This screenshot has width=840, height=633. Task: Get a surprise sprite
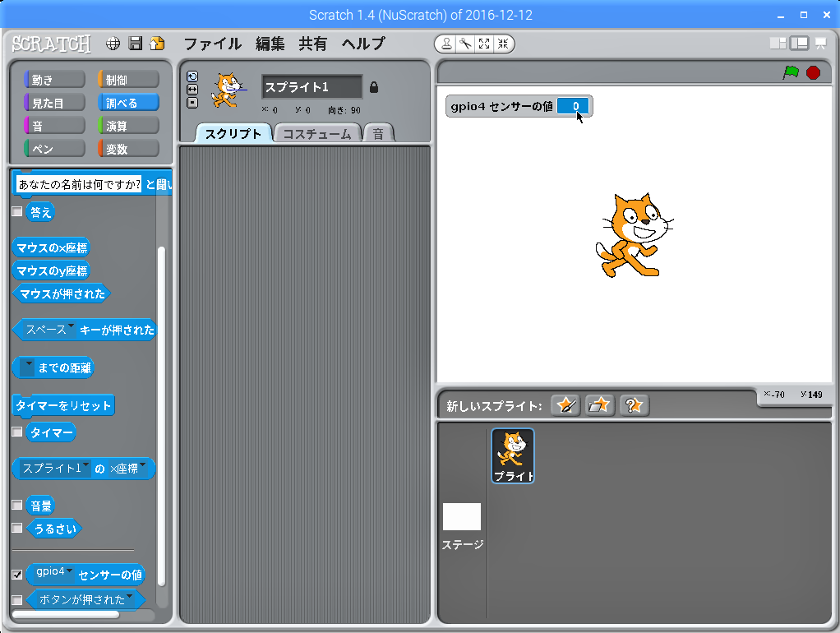point(635,405)
